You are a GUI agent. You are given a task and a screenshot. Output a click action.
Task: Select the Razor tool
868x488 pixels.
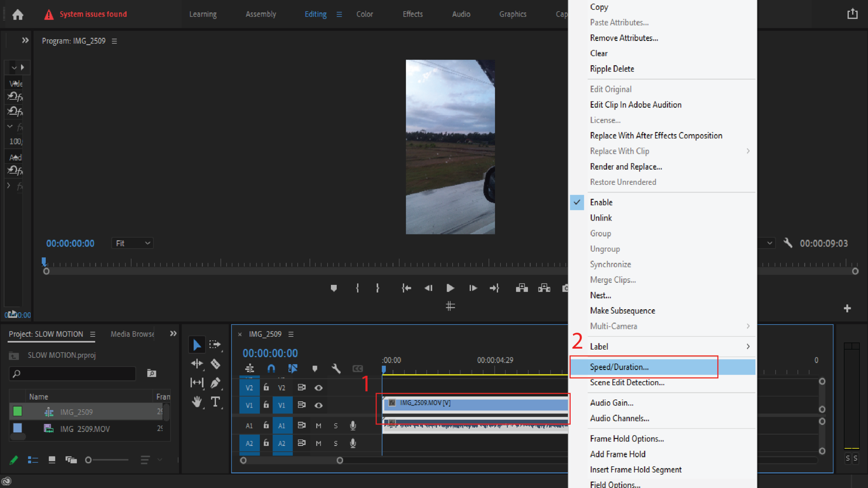216,364
